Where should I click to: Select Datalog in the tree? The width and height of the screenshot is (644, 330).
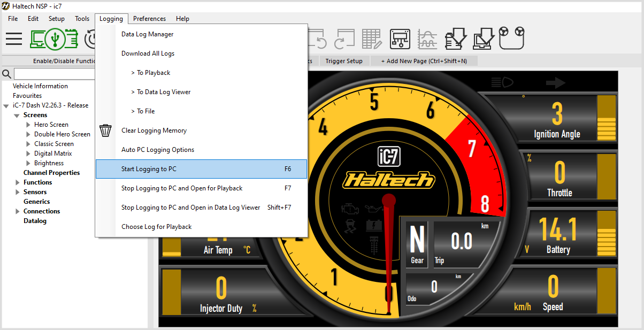(35, 221)
